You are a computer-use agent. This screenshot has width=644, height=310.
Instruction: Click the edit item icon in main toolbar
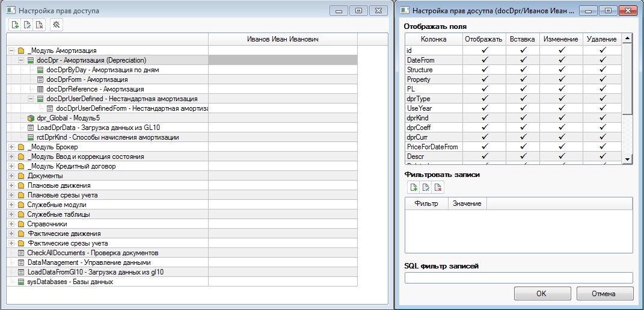click(x=27, y=25)
